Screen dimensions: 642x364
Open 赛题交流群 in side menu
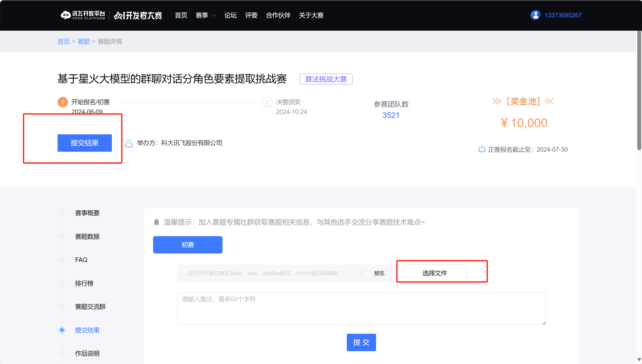coord(90,307)
